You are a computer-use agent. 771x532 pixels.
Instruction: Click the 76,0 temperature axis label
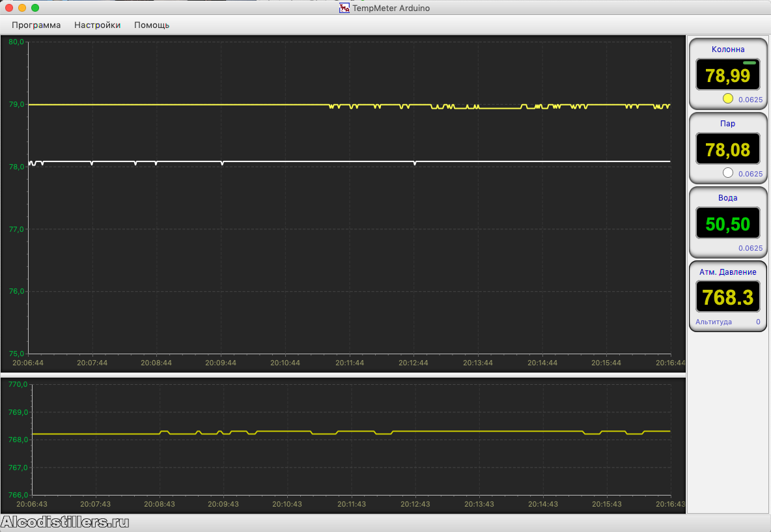coord(16,291)
